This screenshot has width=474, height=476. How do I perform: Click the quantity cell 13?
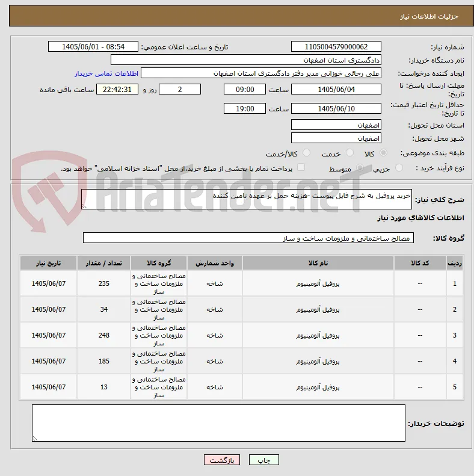click(x=104, y=387)
